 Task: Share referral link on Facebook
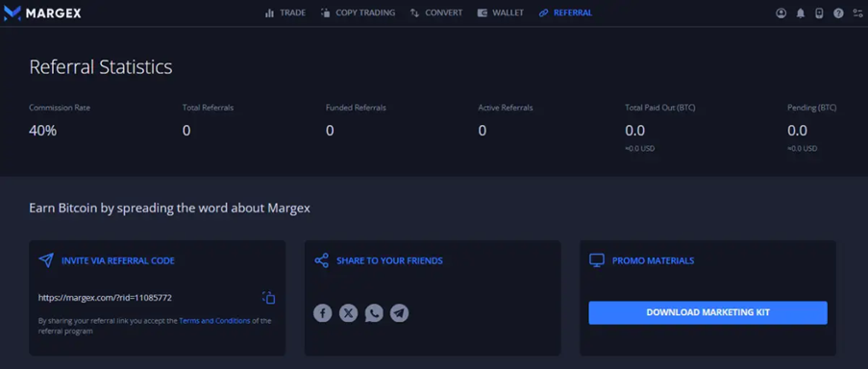pyautogui.click(x=323, y=313)
